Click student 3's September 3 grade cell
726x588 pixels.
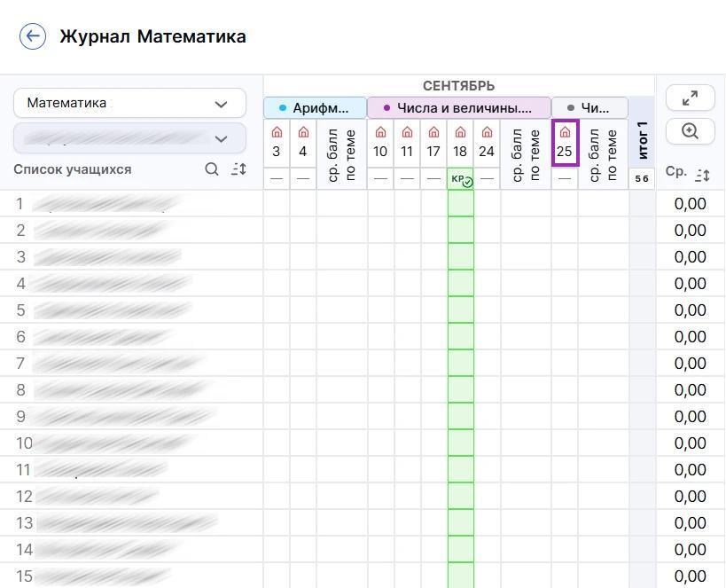277,256
